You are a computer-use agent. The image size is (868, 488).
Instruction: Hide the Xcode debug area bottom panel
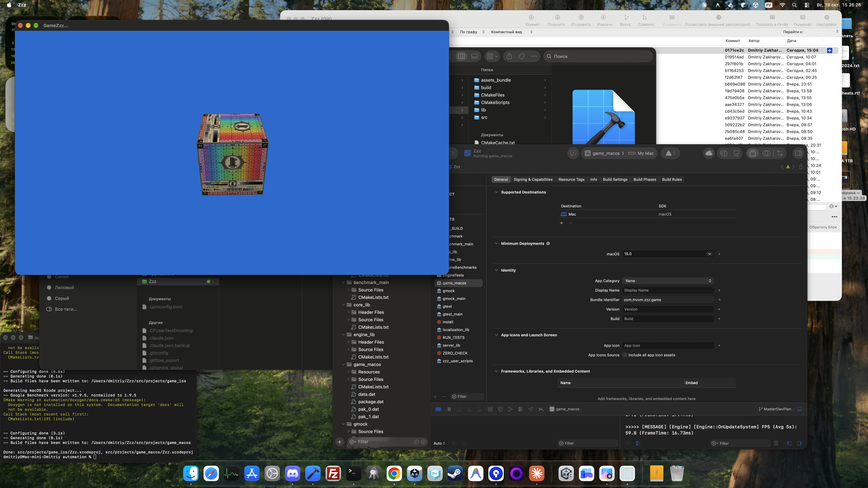[799, 409]
